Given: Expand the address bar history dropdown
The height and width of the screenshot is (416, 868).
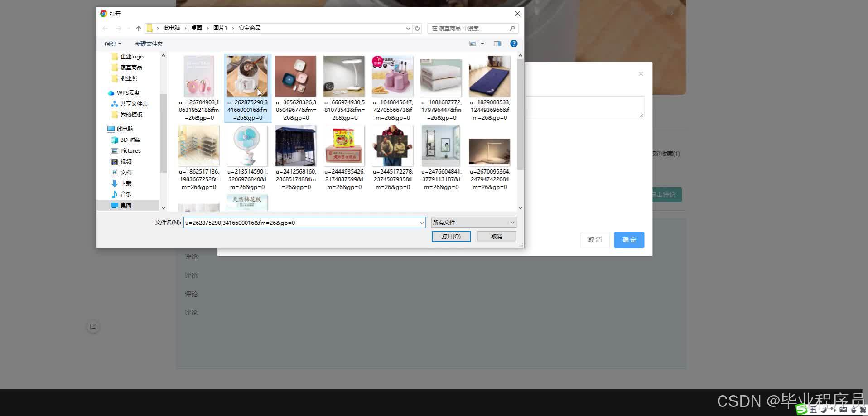Looking at the screenshot, I should (x=408, y=28).
